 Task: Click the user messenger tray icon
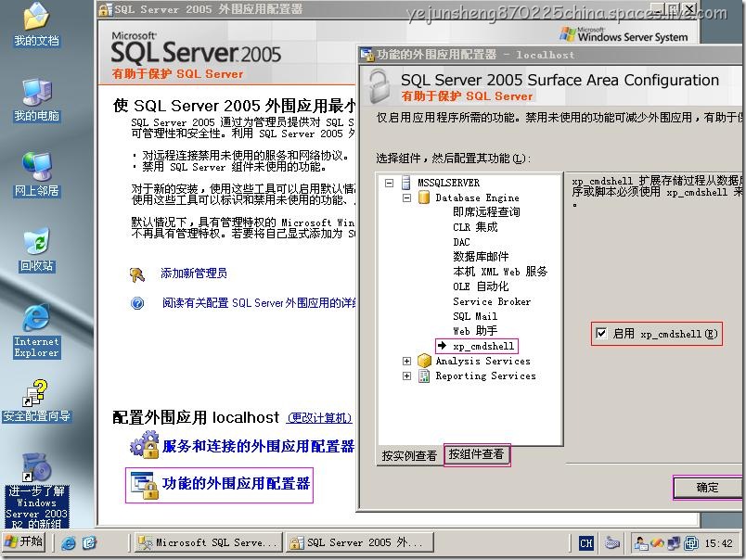click(641, 543)
